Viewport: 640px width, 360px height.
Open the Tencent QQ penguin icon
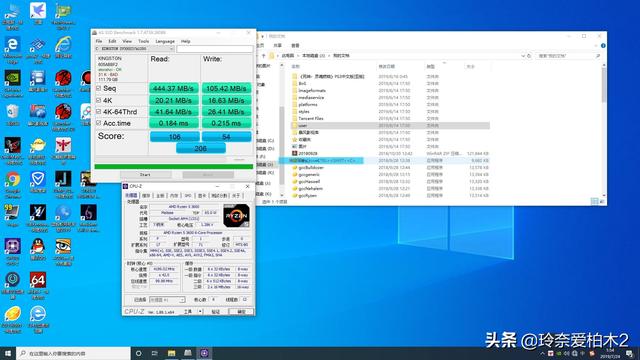[38, 249]
